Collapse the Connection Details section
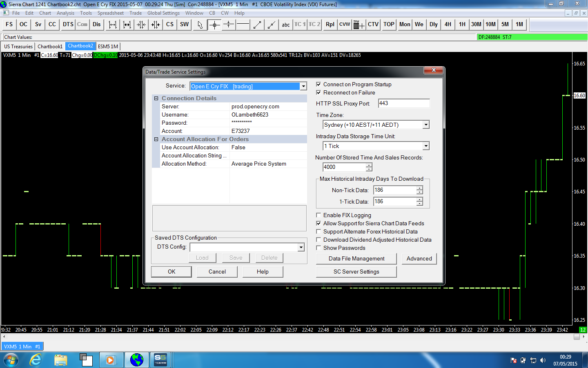Viewport: 588px width, 368px height. pyautogui.click(x=156, y=99)
